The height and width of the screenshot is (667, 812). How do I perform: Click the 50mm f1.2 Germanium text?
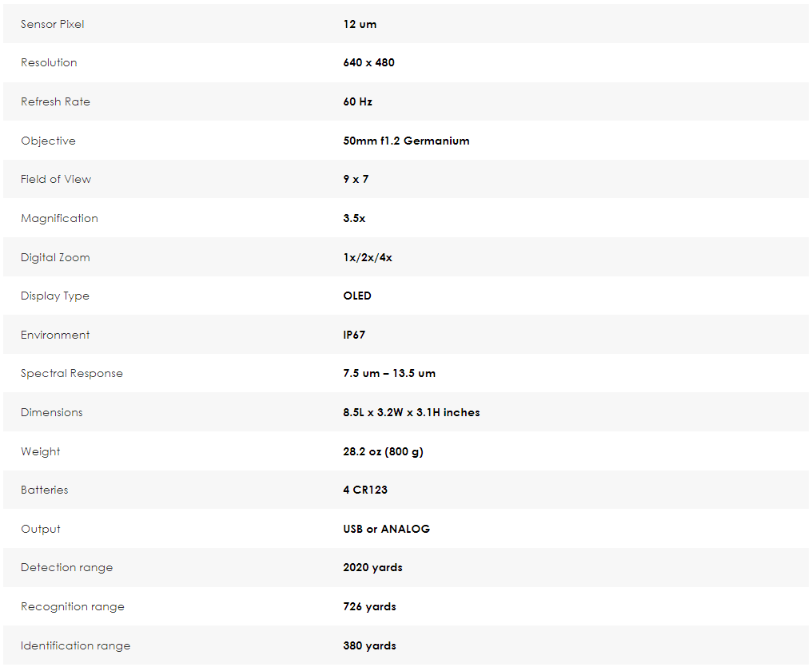(406, 141)
